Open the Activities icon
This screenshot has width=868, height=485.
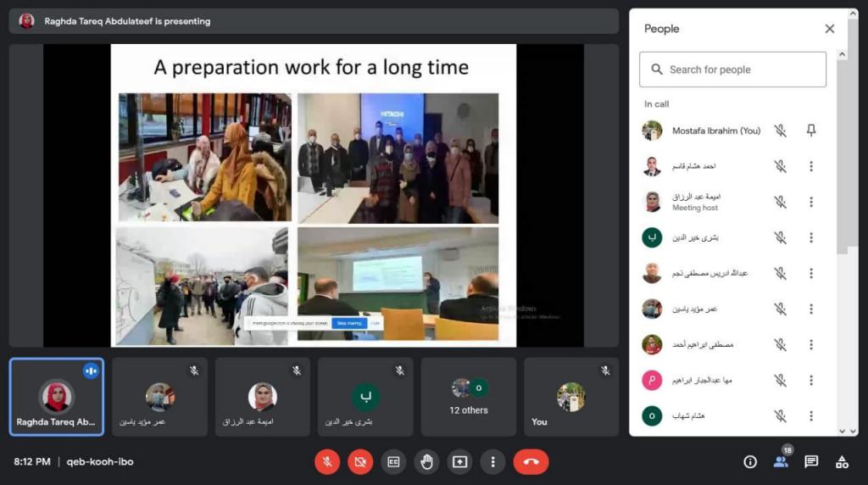pyautogui.click(x=842, y=462)
